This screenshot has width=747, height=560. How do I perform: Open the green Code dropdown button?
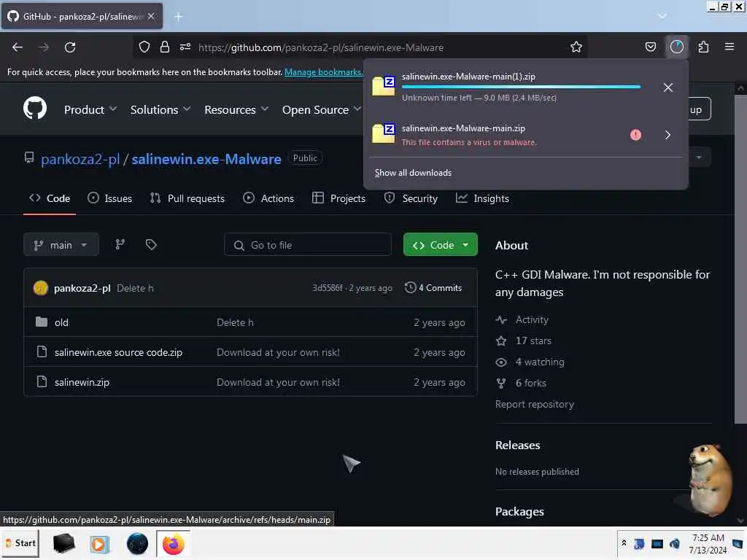tap(440, 245)
